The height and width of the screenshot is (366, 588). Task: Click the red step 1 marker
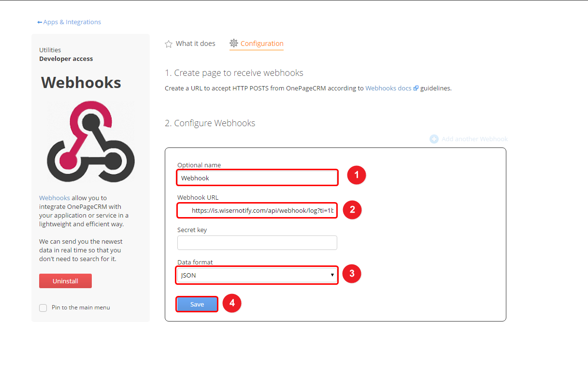point(357,175)
